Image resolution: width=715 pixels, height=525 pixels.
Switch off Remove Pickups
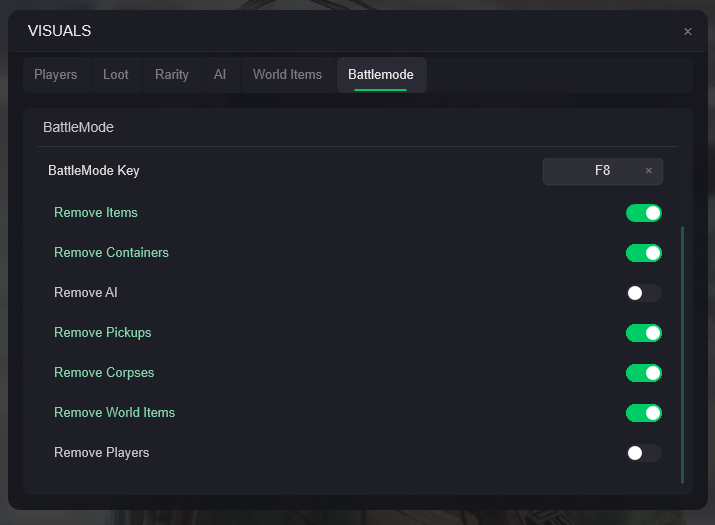(x=644, y=333)
